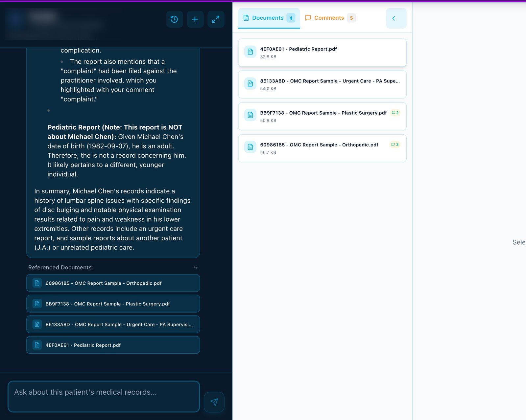
Task: Switch to the Comments tab
Action: tap(330, 18)
